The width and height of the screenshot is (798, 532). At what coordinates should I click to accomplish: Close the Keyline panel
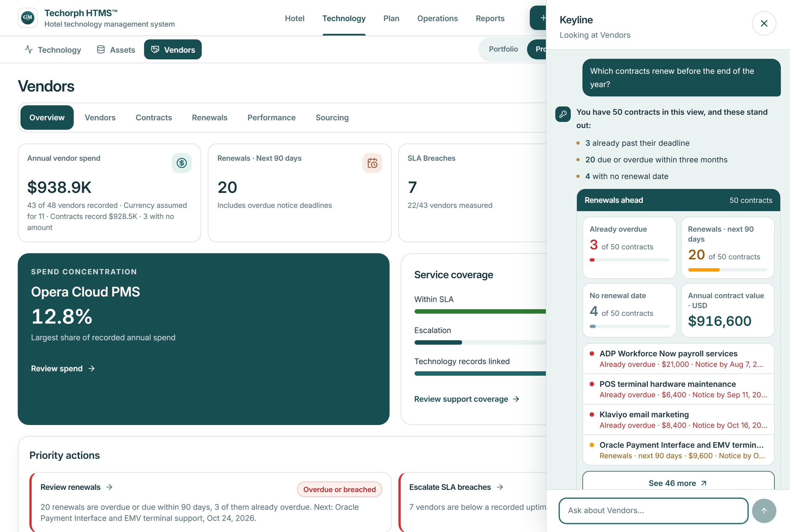[764, 23]
